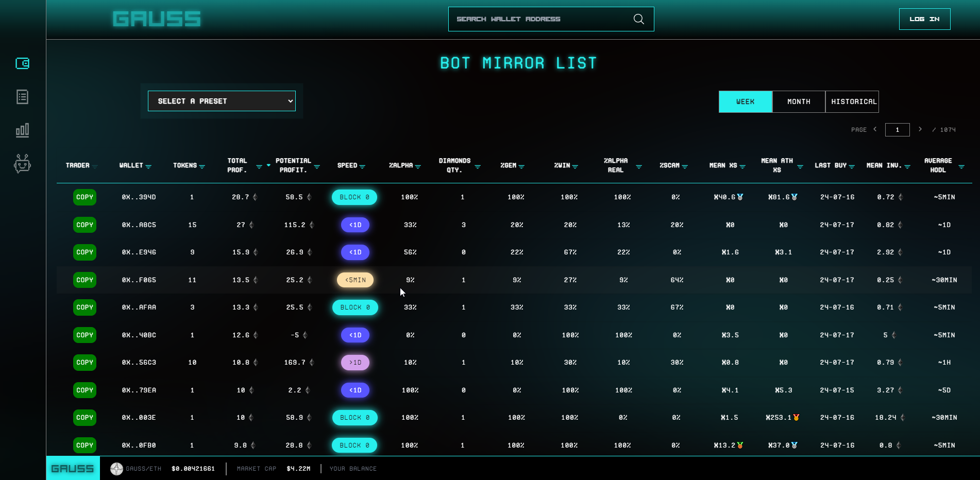Click the Log In button
Screen dimensions: 980x480
click(x=924, y=19)
